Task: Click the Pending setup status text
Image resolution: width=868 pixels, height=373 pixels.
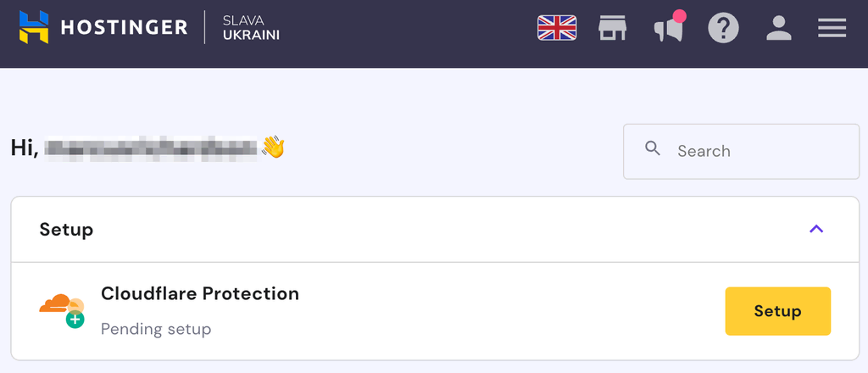Action: (156, 328)
